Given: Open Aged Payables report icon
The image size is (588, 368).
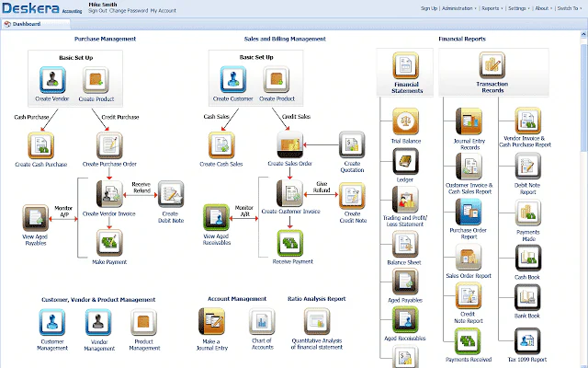Looking at the screenshot, I should 405,282.
